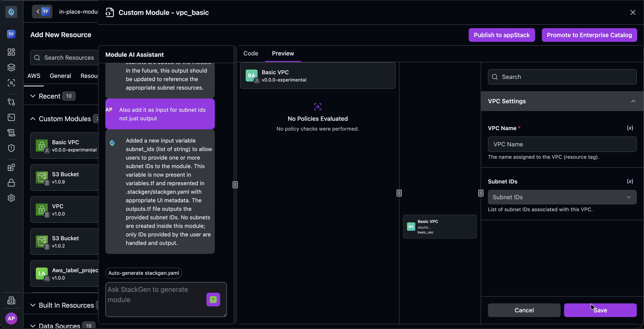644x329 pixels.
Task: Select the Basic VPC v0.0.0-experimental custom module
Action: pos(64,146)
